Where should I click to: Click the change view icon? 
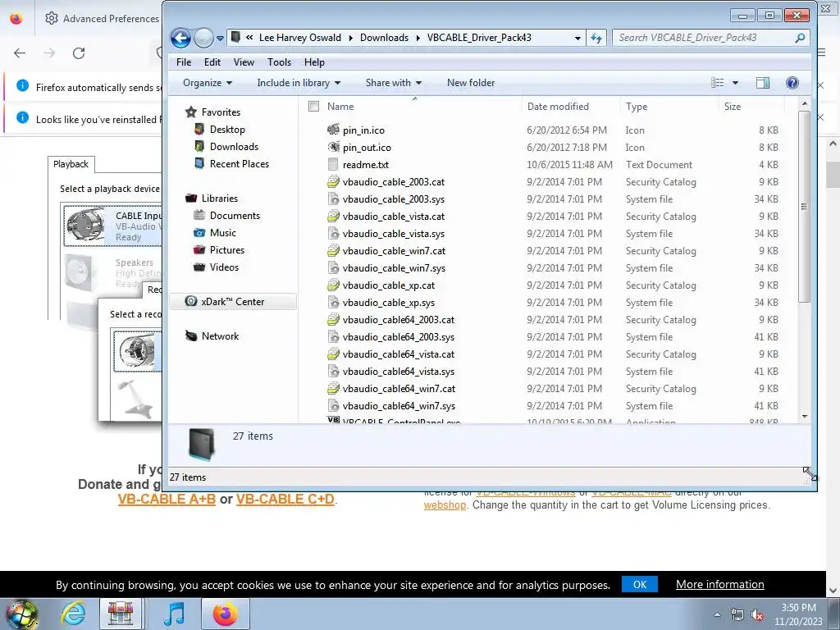point(717,83)
